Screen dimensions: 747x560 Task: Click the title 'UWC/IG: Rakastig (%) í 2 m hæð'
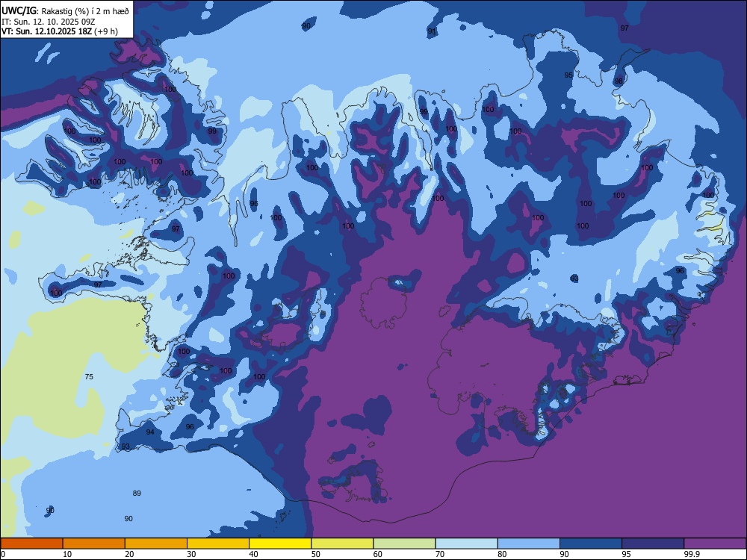65,10
